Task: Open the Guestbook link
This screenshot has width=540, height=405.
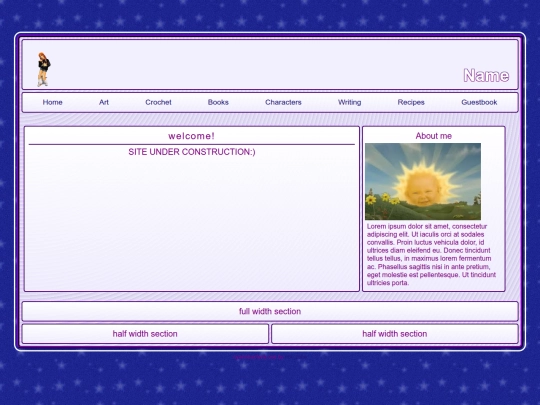Action: click(479, 102)
